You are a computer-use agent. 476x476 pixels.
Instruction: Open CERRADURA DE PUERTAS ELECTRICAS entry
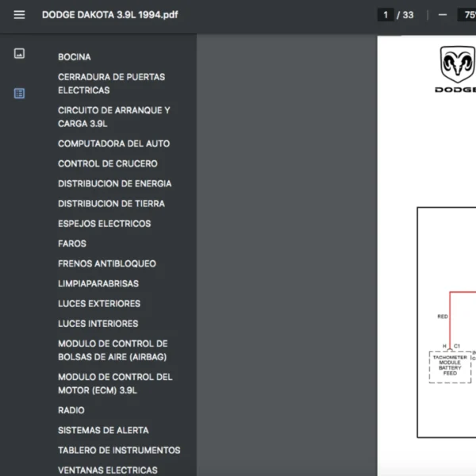tap(111, 83)
